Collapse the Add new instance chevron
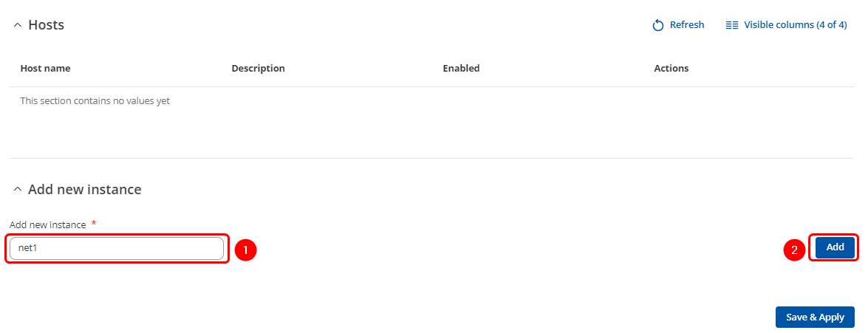 pos(18,190)
